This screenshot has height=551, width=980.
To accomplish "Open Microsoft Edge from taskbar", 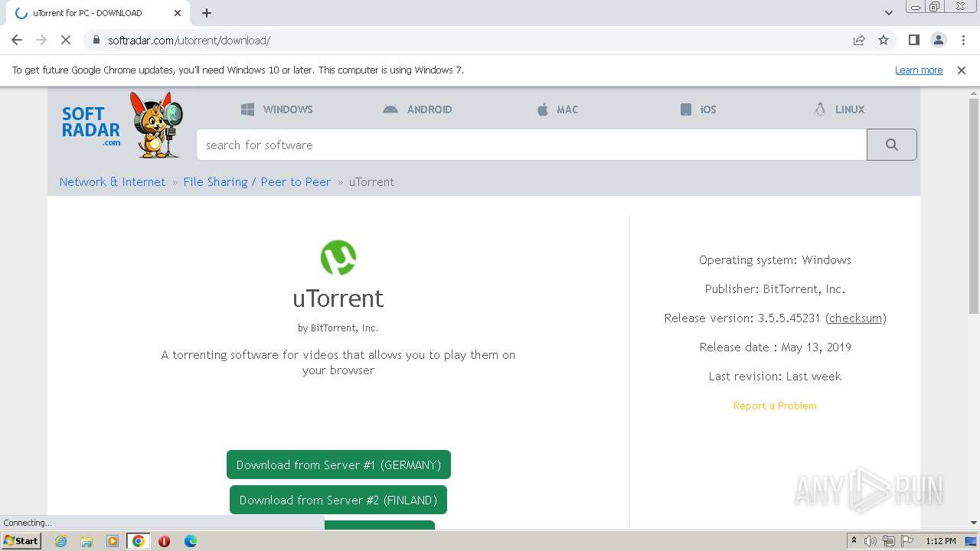I will click(x=190, y=541).
